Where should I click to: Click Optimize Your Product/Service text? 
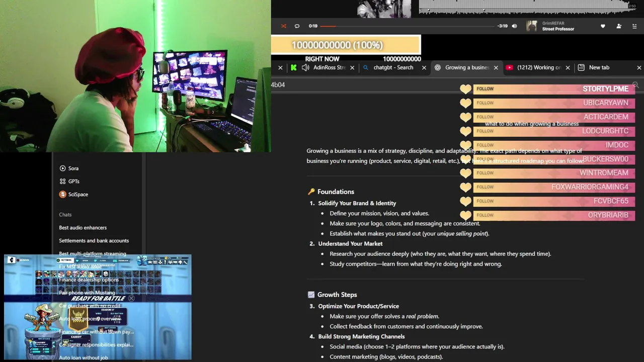point(358,306)
